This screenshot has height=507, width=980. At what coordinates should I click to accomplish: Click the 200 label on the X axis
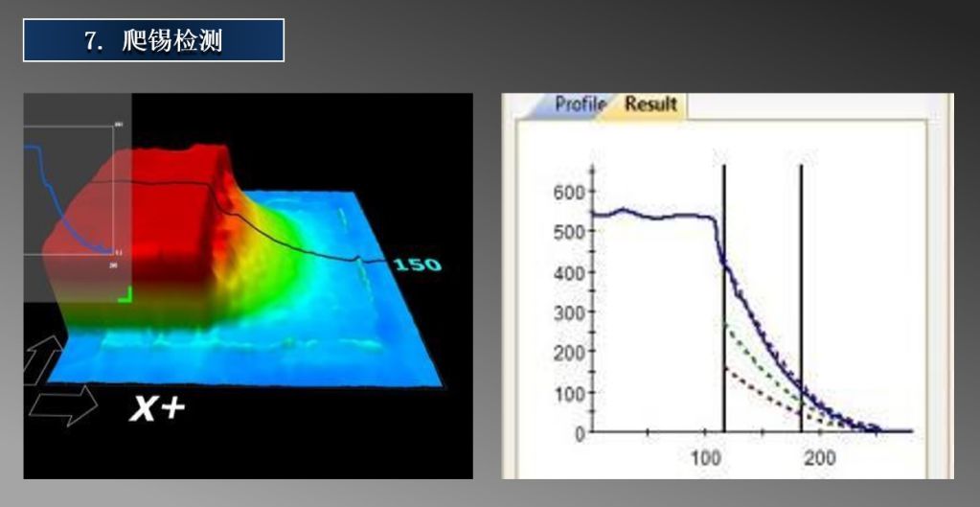819,457
